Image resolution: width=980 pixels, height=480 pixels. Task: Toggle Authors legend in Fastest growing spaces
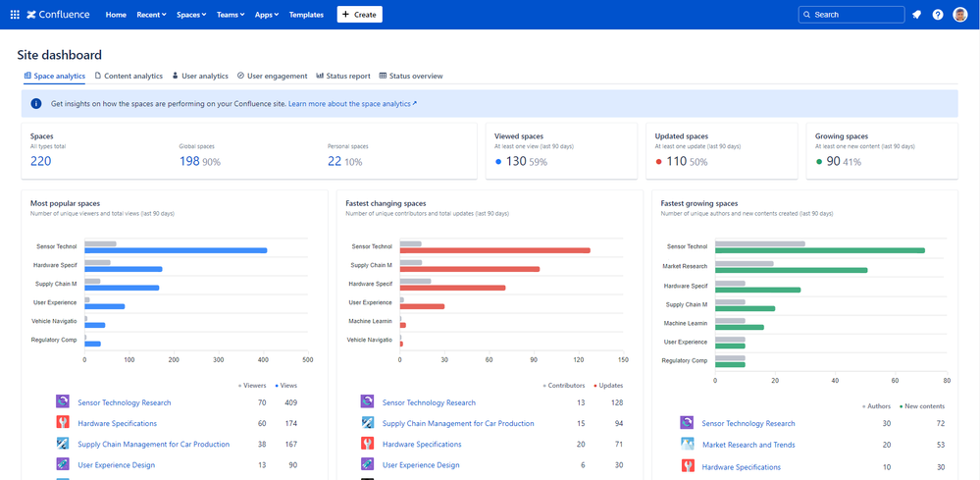876,404
